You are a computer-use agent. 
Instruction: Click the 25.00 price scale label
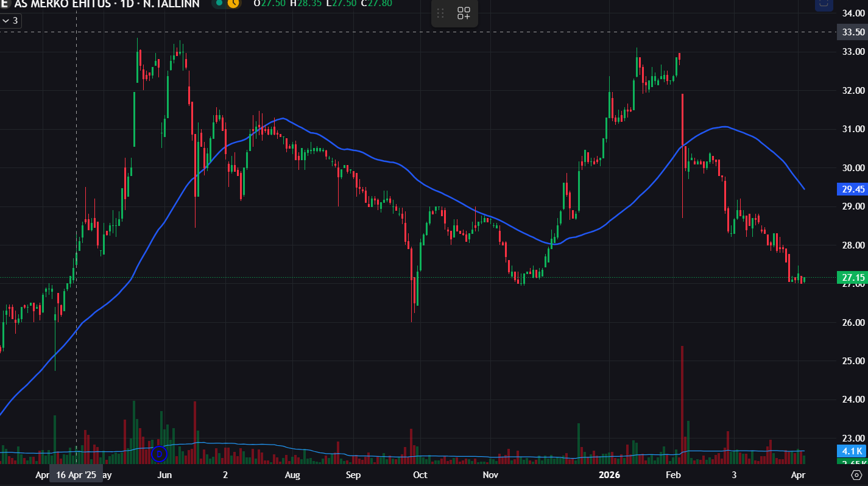(853, 361)
